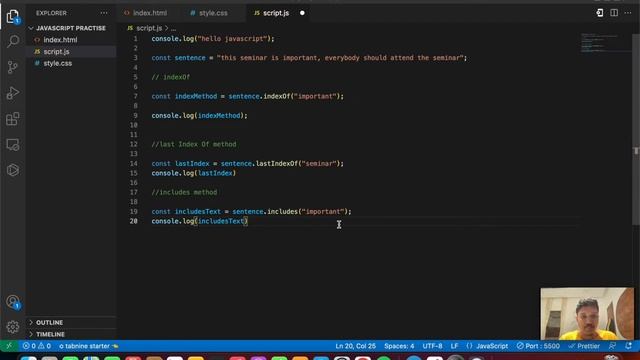
Task: Click the open changes icon in editor toolbar
Action: point(600,13)
